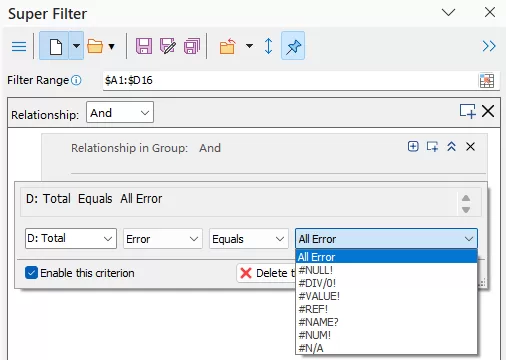Add a nested group in the group header
The width and height of the screenshot is (506, 360).
tap(432, 146)
